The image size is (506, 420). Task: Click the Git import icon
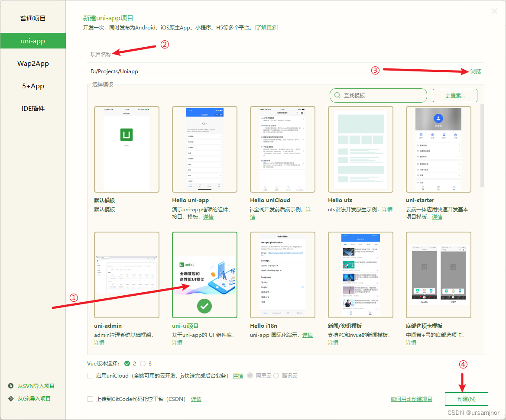(x=11, y=398)
